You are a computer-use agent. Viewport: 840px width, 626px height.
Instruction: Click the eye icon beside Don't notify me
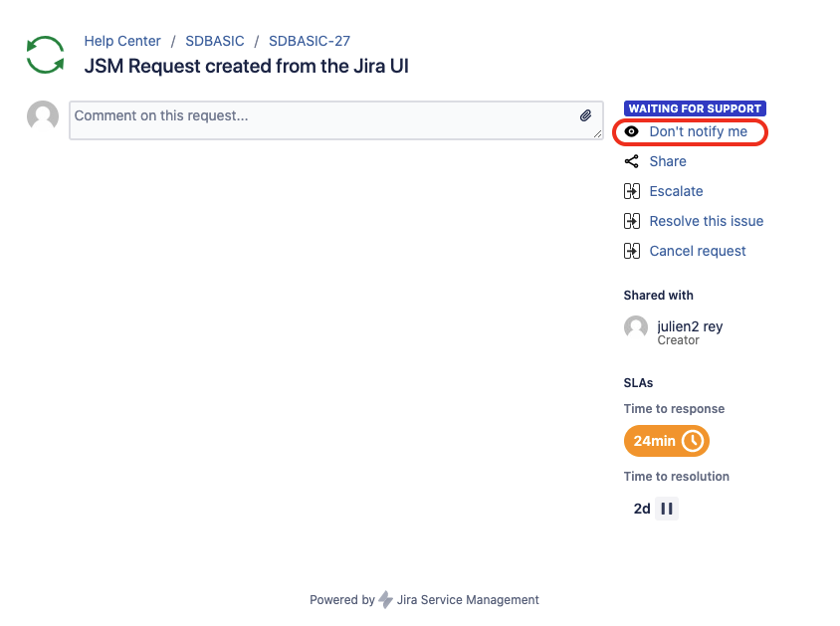point(632,131)
